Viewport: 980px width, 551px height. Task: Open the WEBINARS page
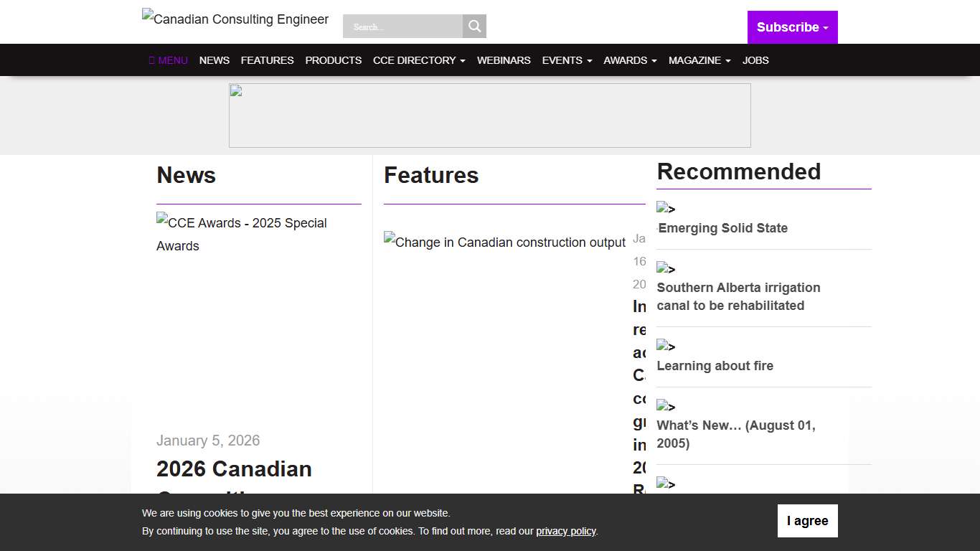pos(504,60)
